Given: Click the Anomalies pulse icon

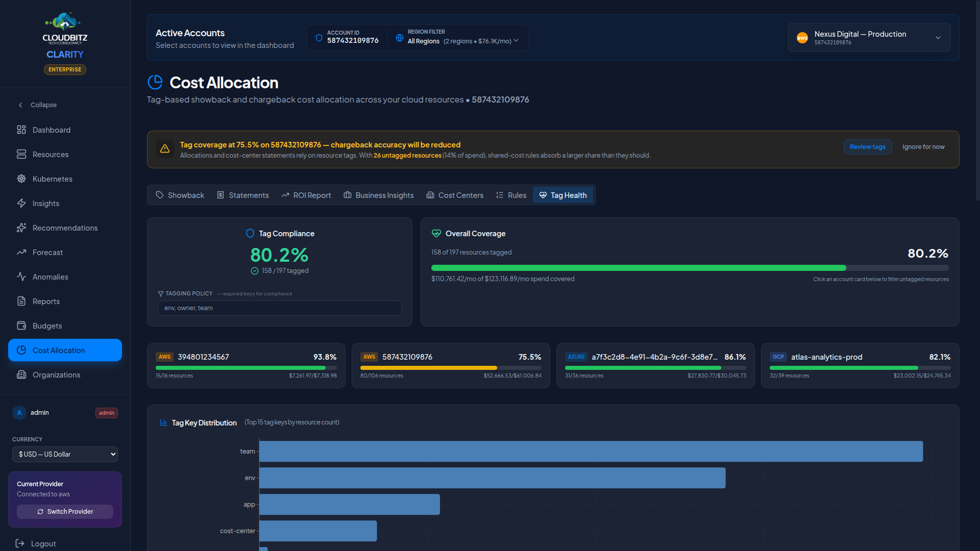Looking at the screenshot, I should (21, 277).
